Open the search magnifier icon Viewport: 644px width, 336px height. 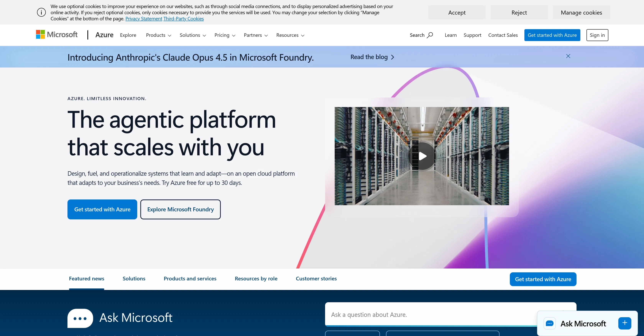point(430,35)
